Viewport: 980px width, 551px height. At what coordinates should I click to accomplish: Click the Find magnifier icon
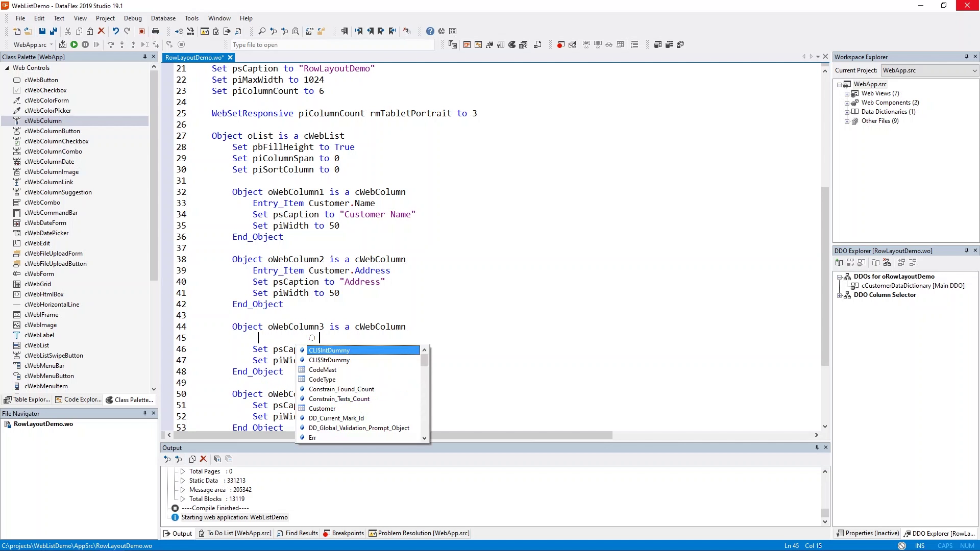[x=262, y=31]
